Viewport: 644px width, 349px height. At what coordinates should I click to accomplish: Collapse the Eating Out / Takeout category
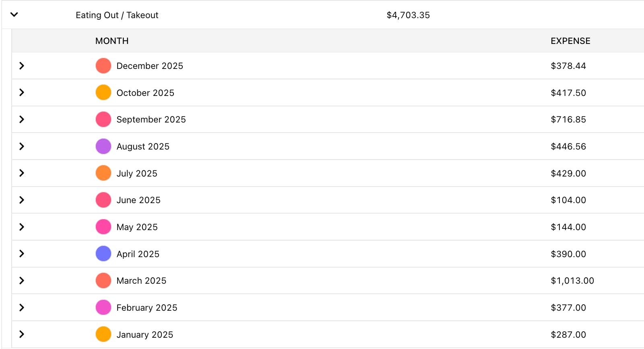coord(14,15)
